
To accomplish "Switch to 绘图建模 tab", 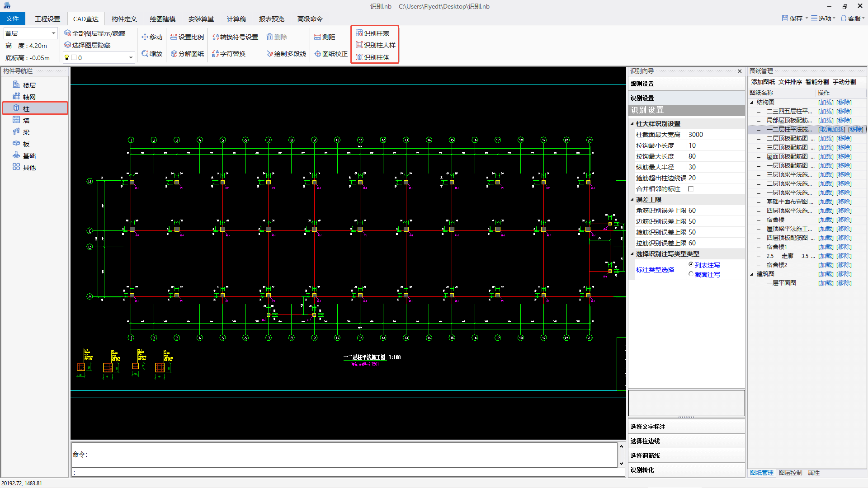I will pyautogui.click(x=162, y=19).
